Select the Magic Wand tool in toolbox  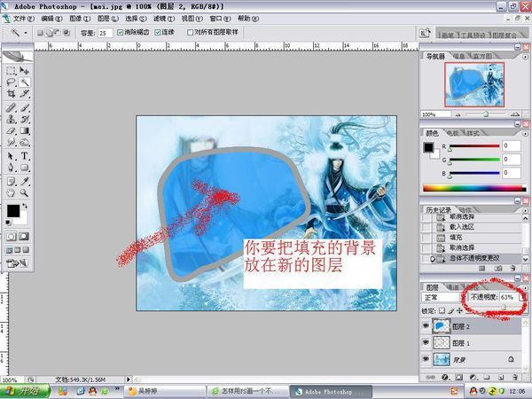(x=25, y=81)
